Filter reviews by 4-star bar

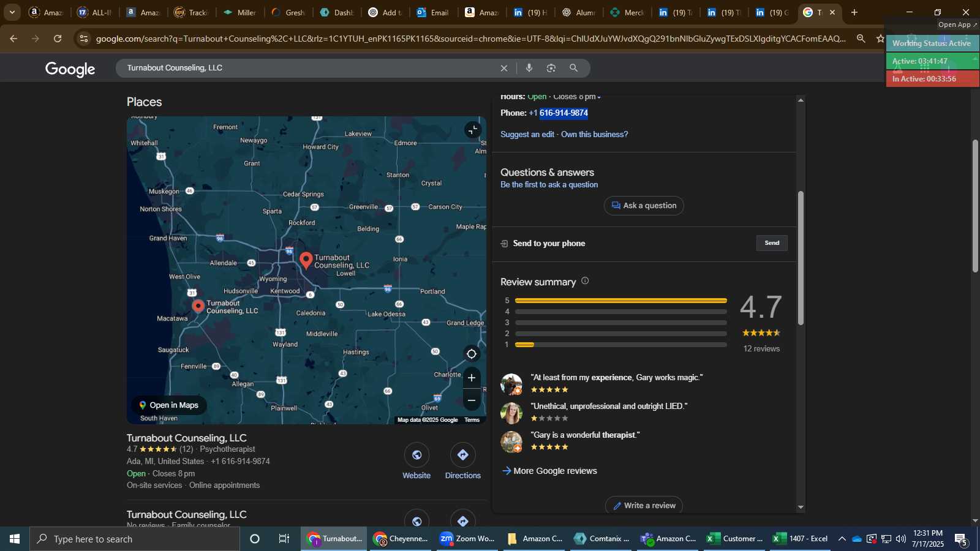[x=620, y=312]
